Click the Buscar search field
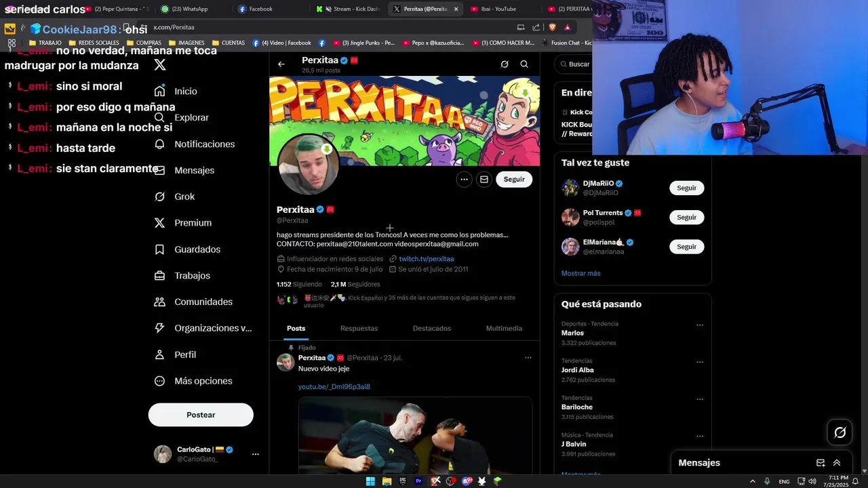 click(x=574, y=64)
